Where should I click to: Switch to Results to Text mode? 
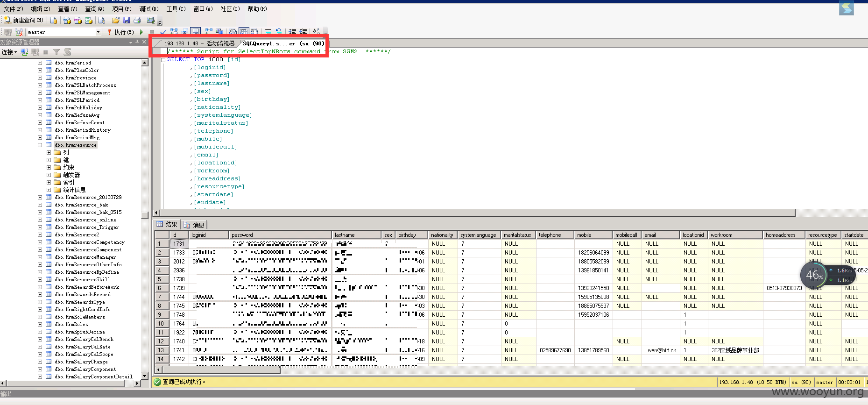click(x=233, y=32)
